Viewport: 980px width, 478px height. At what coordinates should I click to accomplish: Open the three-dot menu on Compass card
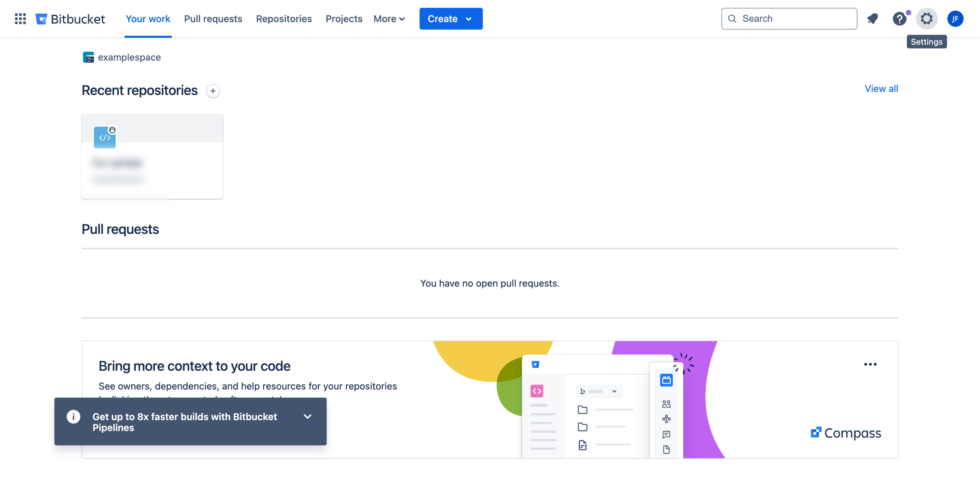pyautogui.click(x=870, y=364)
